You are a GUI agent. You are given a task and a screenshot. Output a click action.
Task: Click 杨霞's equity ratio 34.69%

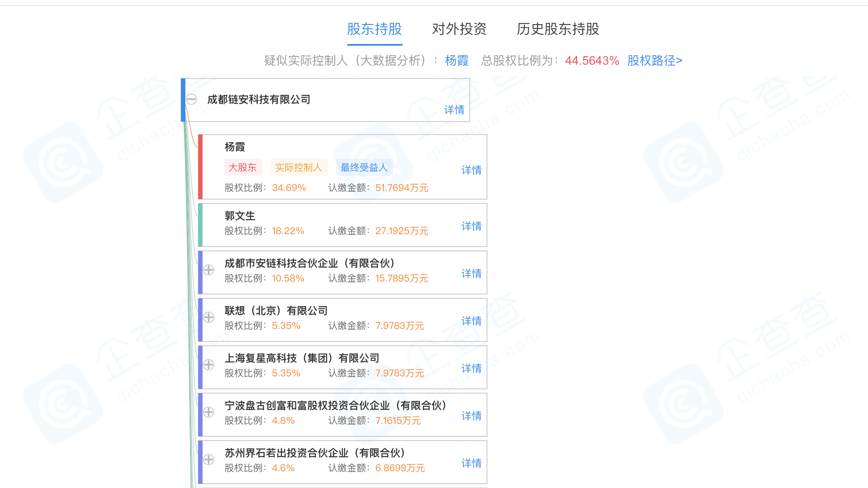tap(289, 188)
